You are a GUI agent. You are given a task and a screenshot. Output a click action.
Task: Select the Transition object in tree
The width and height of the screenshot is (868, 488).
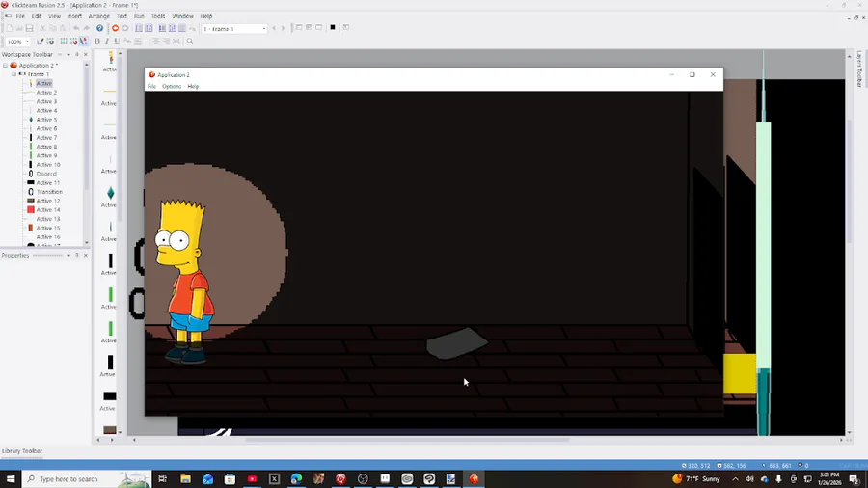click(49, 191)
